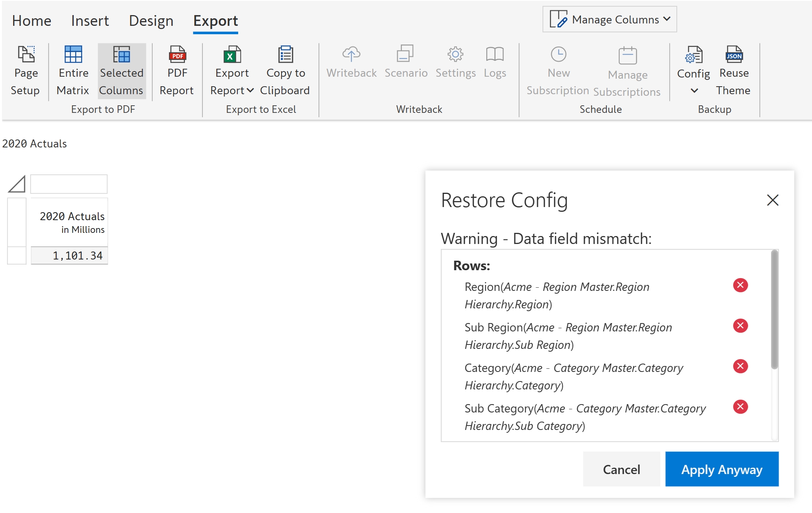812x513 pixels.
Task: Click Reuse Theme JSON icon
Action: click(734, 55)
